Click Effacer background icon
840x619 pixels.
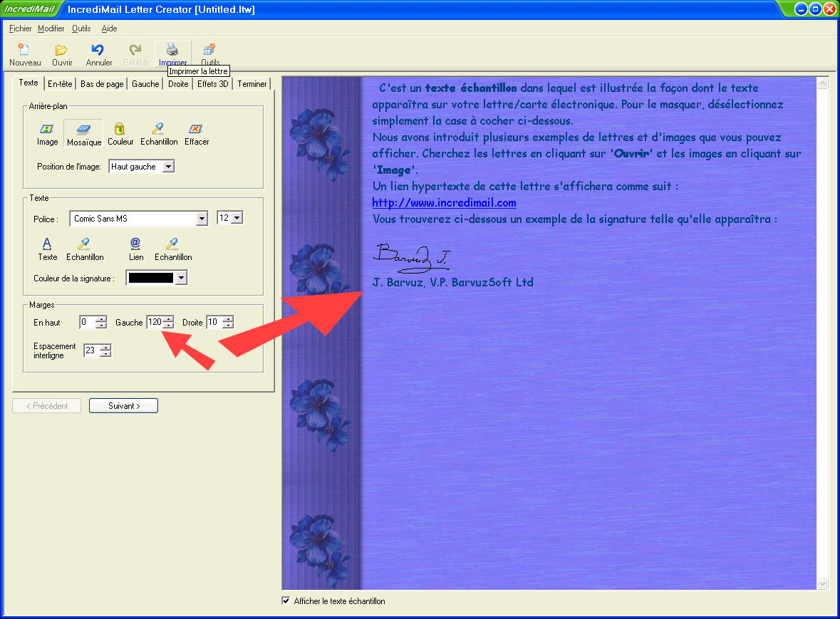tap(197, 135)
